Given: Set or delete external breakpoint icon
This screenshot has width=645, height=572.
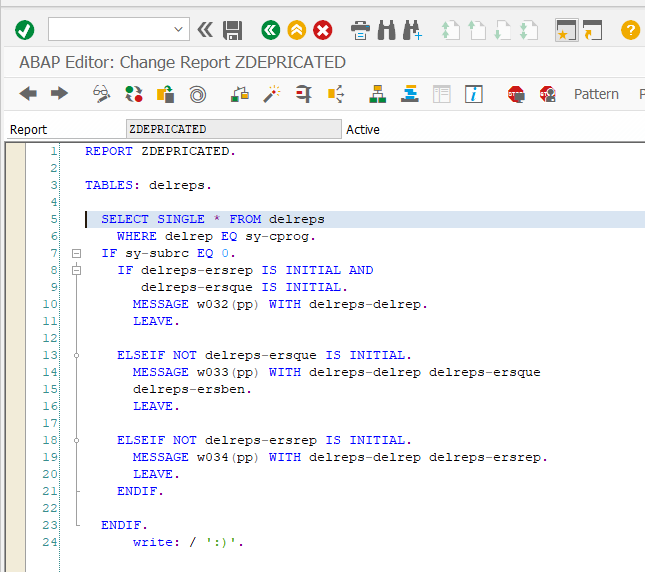Looking at the screenshot, I should pos(548,94).
